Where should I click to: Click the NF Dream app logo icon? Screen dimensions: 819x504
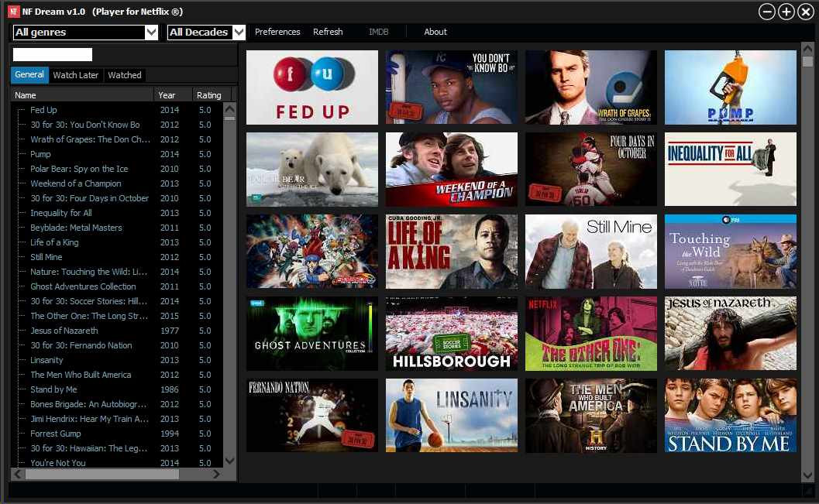(14, 12)
